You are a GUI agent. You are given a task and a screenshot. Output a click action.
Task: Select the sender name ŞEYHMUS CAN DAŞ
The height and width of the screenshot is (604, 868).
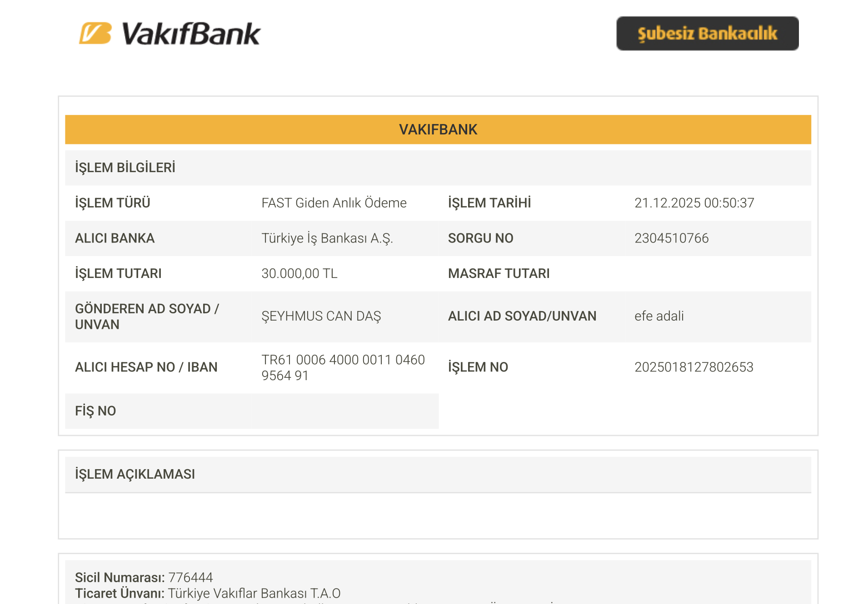[x=321, y=317]
